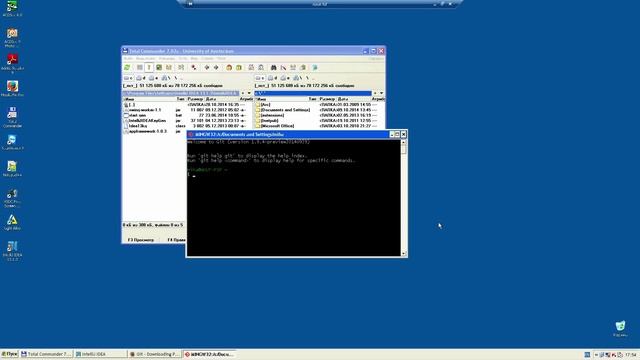This screenshot has height=360, width=640.
Task: Switch to IntelliJ IDEA taskbar button
Action: (100, 354)
